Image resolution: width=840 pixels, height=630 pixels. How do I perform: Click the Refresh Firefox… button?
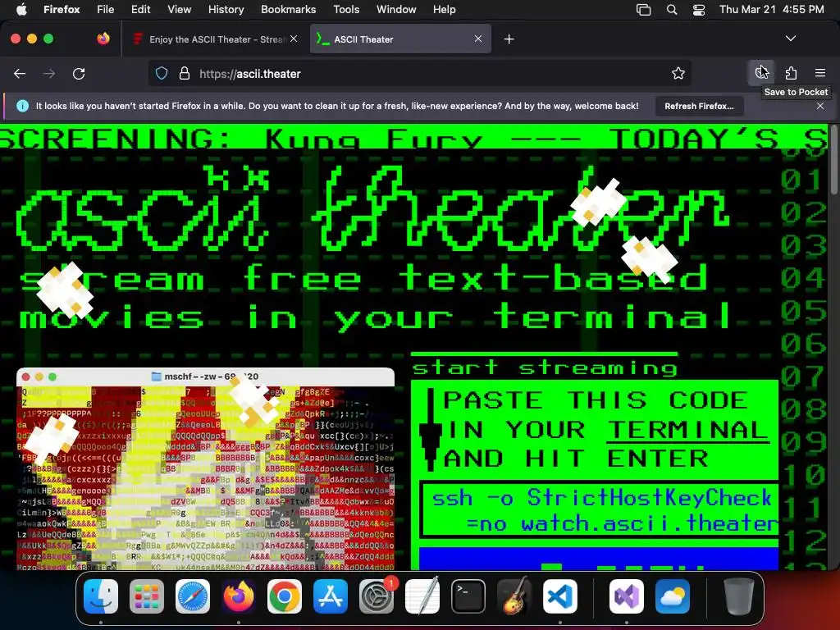(x=699, y=106)
